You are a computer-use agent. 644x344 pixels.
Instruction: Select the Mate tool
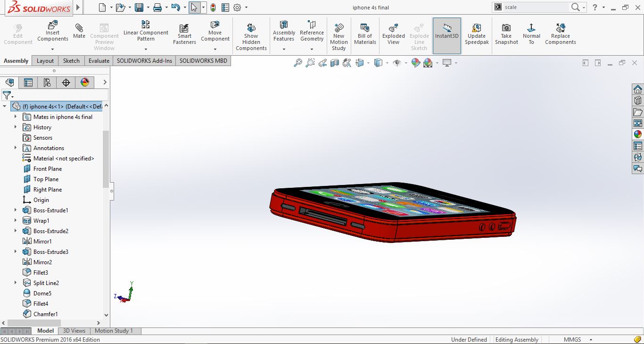[79, 31]
